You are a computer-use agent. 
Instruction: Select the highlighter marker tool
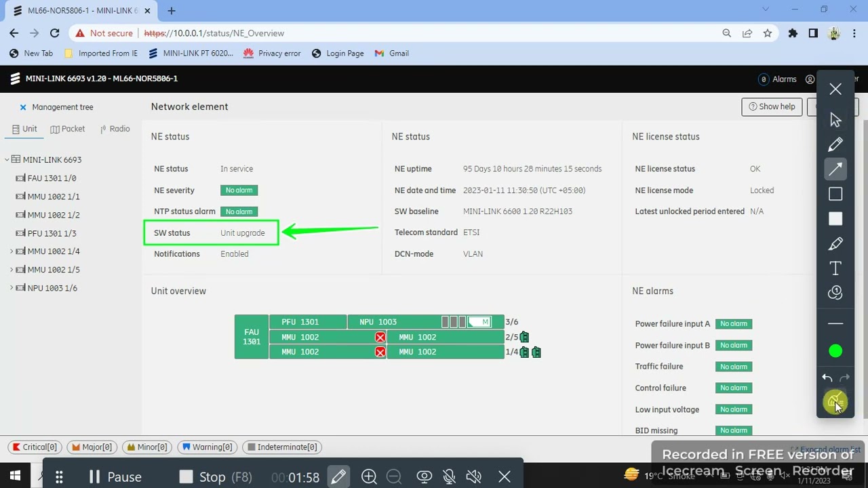coord(835,244)
